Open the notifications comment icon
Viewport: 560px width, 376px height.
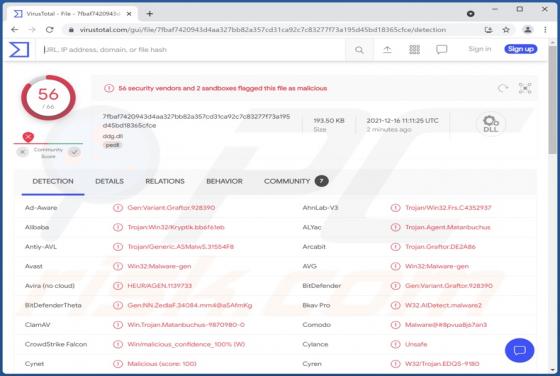point(441,50)
